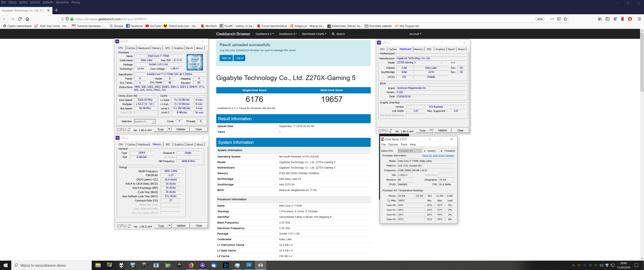Click Close in the CPU-Z Memory window
The image size is (644, 270).
click(x=199, y=226)
